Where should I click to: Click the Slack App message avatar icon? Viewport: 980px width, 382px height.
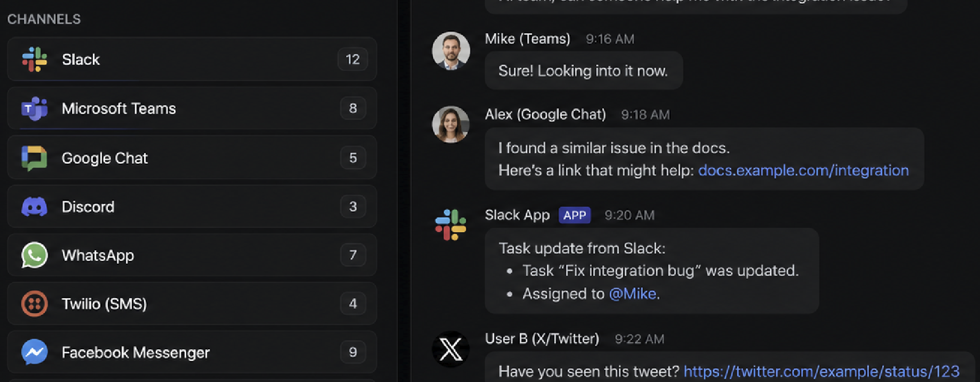coord(451,225)
